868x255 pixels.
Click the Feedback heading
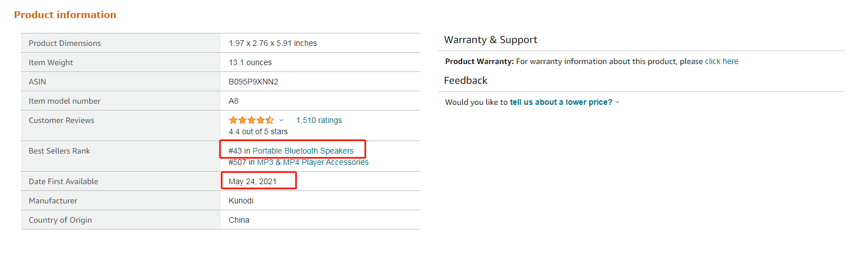click(466, 80)
